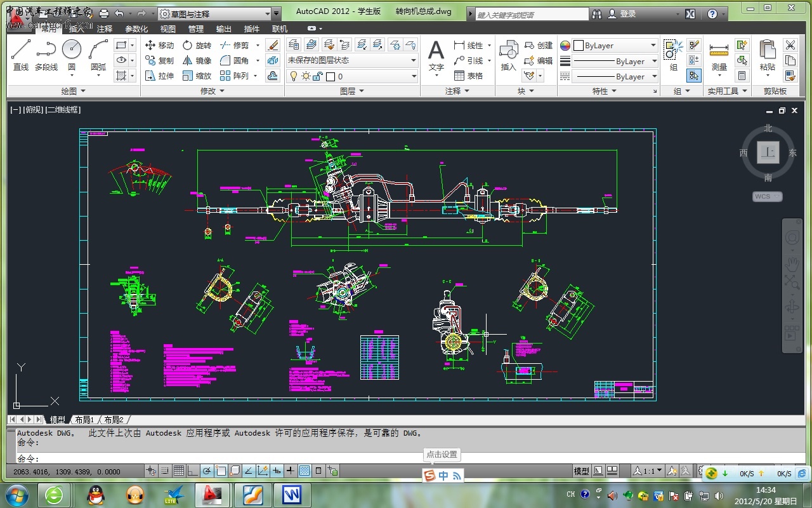812x508 pixels.
Task: Toggle the layer on/off light bulb icon
Action: (294, 76)
